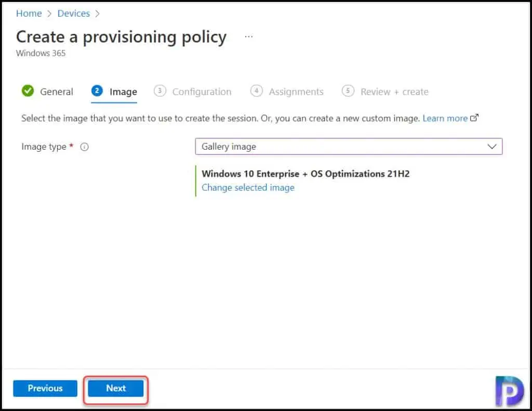The height and width of the screenshot is (411, 532).
Task: Open the Home breadcrumb link
Action: [x=29, y=13]
